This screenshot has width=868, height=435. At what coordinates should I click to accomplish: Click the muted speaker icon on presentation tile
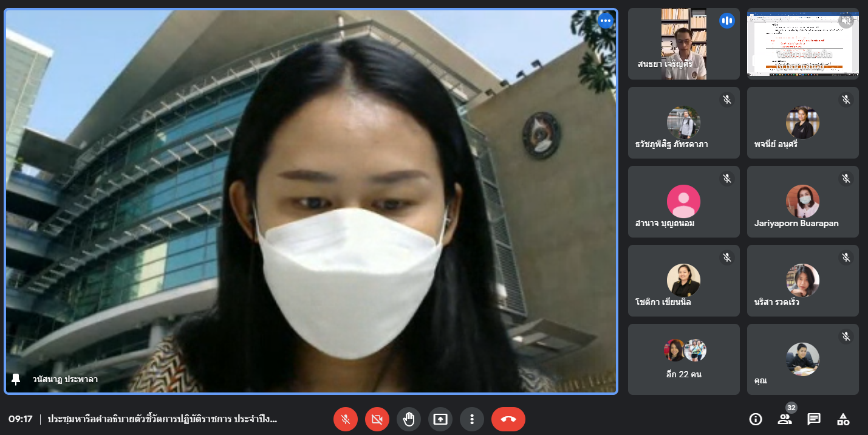846,21
